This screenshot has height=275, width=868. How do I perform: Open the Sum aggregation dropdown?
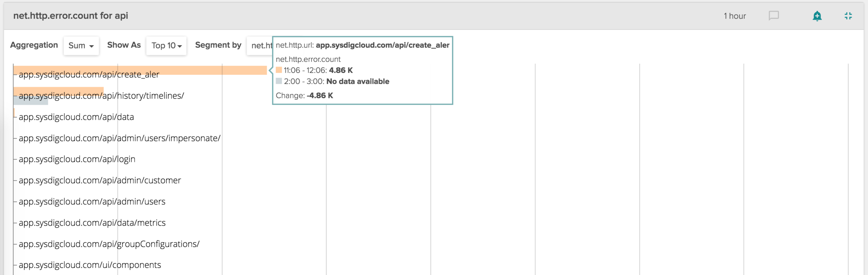[x=81, y=46]
